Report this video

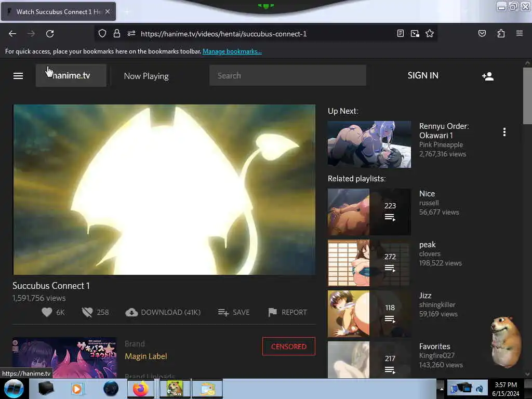point(287,312)
